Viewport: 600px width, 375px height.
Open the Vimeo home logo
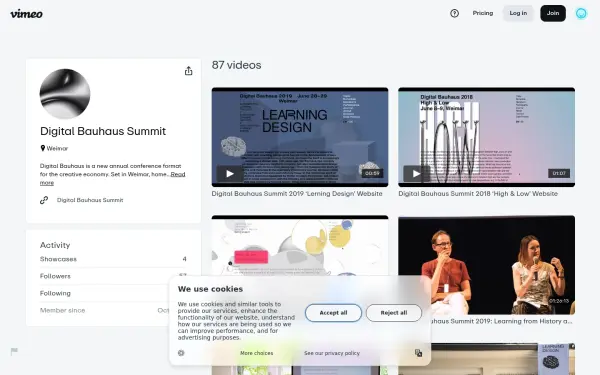(26, 14)
